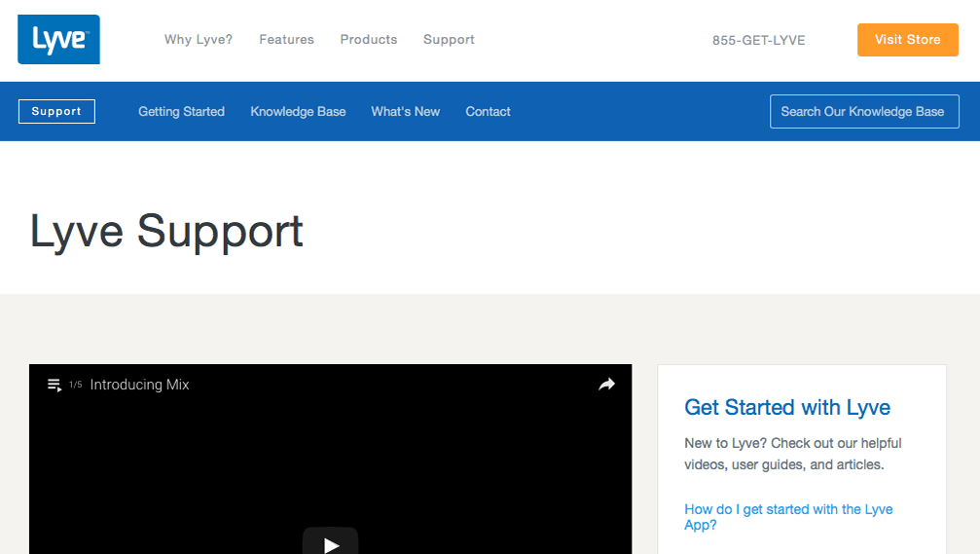980x554 pixels.
Task: Click the Visit Store button
Action: tap(908, 40)
